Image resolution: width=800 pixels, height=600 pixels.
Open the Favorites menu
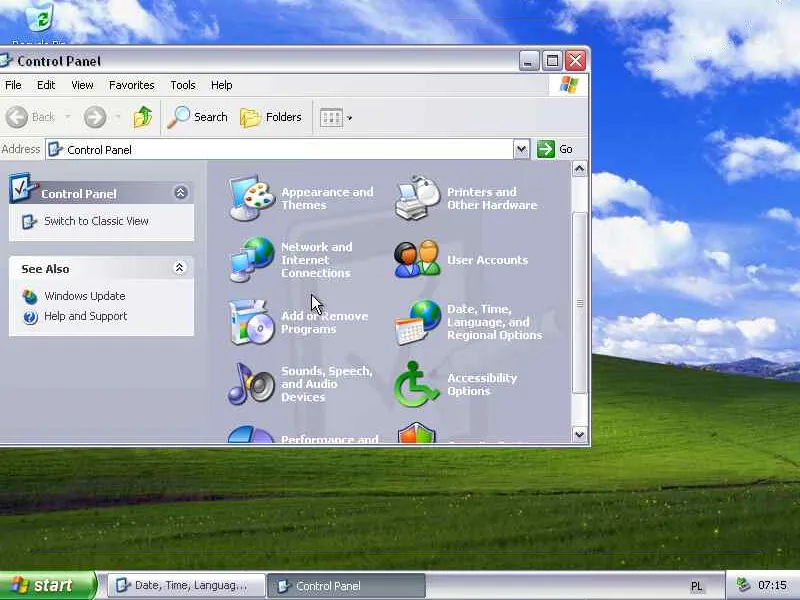pyautogui.click(x=132, y=85)
